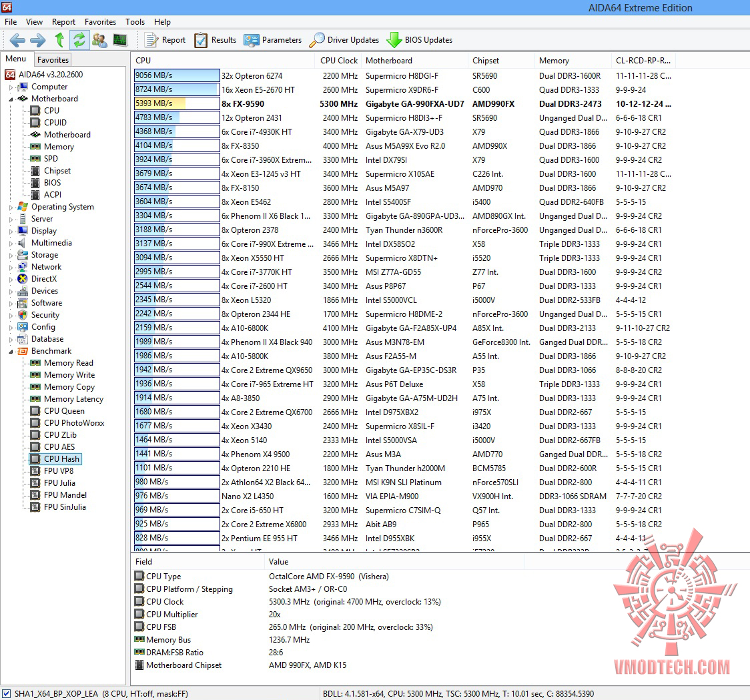
Task: Open the Memory Read benchmark
Action: [69, 363]
